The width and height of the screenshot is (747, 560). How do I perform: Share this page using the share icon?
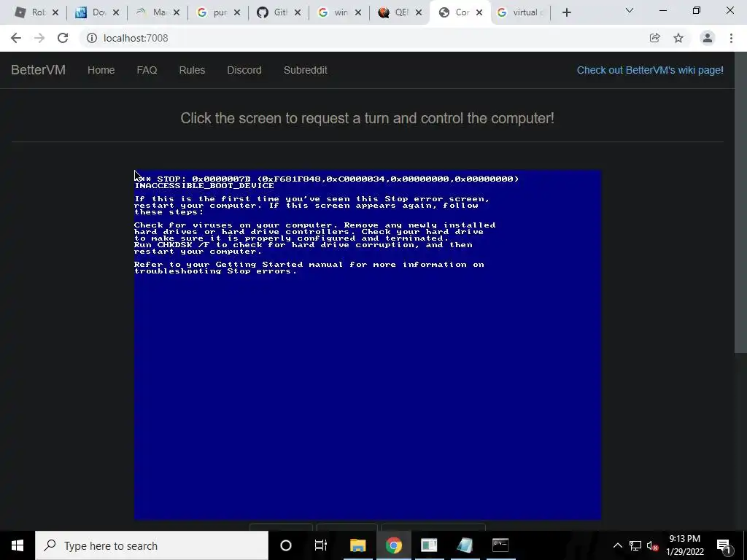(x=654, y=38)
